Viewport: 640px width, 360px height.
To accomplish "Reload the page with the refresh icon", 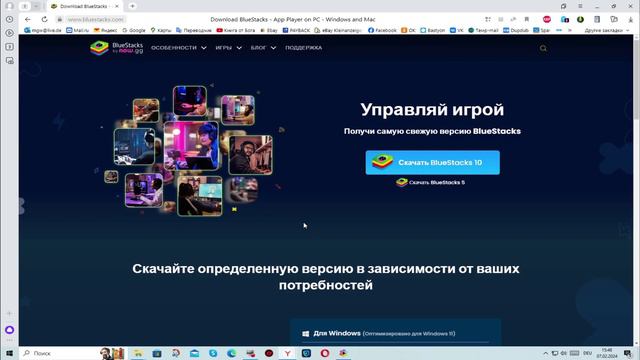I will [44, 19].
